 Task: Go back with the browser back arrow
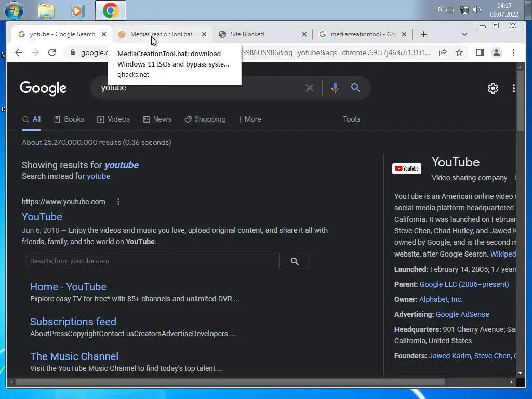click(19, 52)
